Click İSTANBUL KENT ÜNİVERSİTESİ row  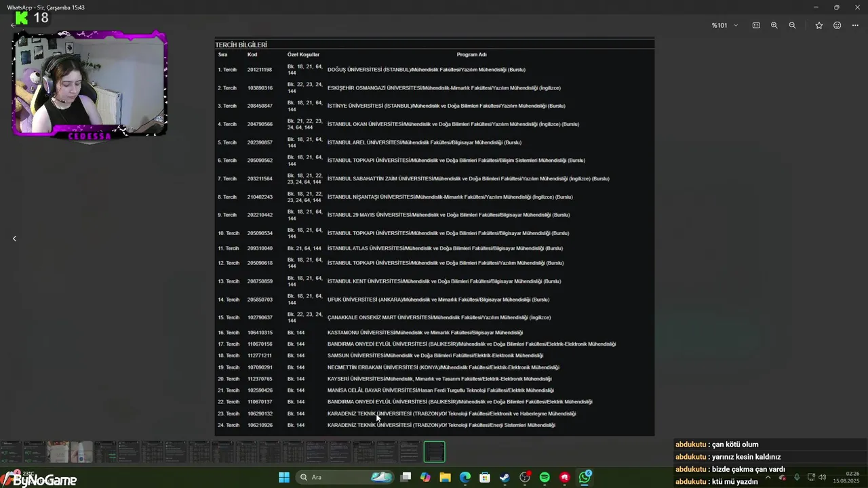tap(444, 281)
